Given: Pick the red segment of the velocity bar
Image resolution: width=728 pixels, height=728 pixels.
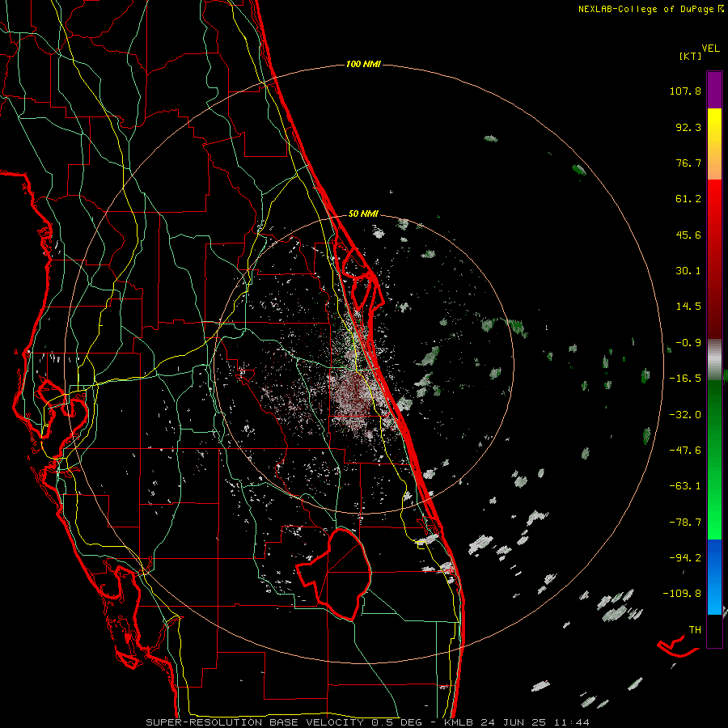Looking at the screenshot, I should [x=714, y=259].
